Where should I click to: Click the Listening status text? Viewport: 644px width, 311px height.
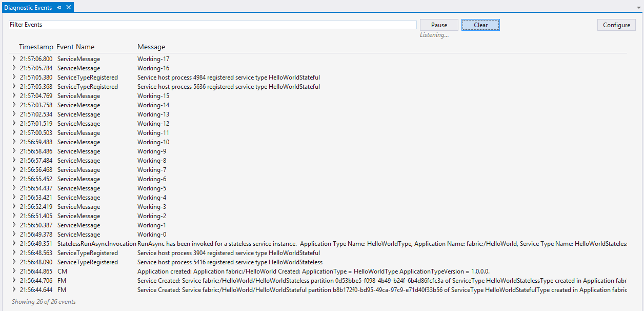point(434,35)
